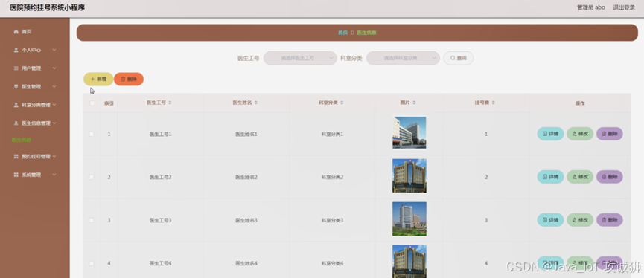
Task: Open the 科室分类 select dropdown
Action: click(x=403, y=58)
